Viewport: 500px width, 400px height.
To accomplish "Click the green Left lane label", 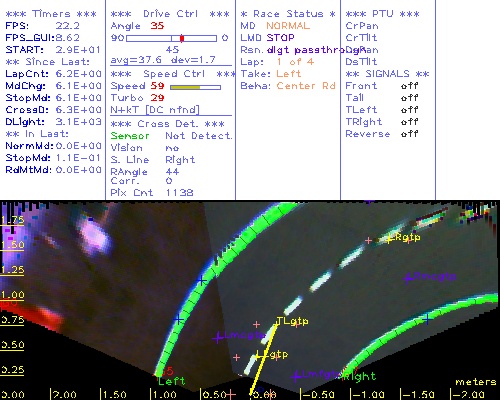I will pyautogui.click(x=171, y=381).
